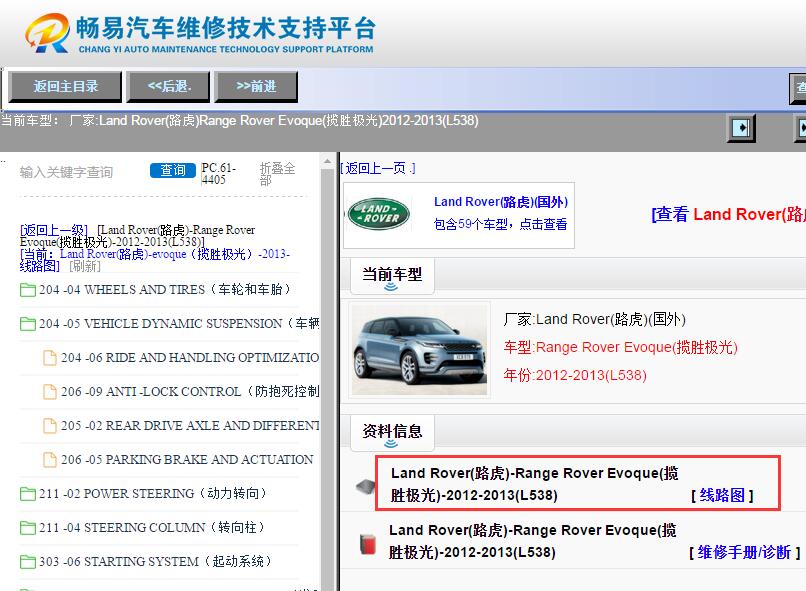Click the [查看 Land Rover link at right
Viewport: 806px width, 591px height.
(728, 214)
